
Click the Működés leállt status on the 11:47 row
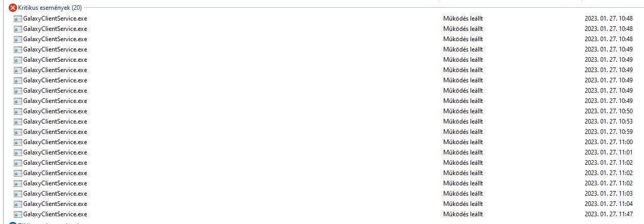pyautogui.click(x=463, y=214)
